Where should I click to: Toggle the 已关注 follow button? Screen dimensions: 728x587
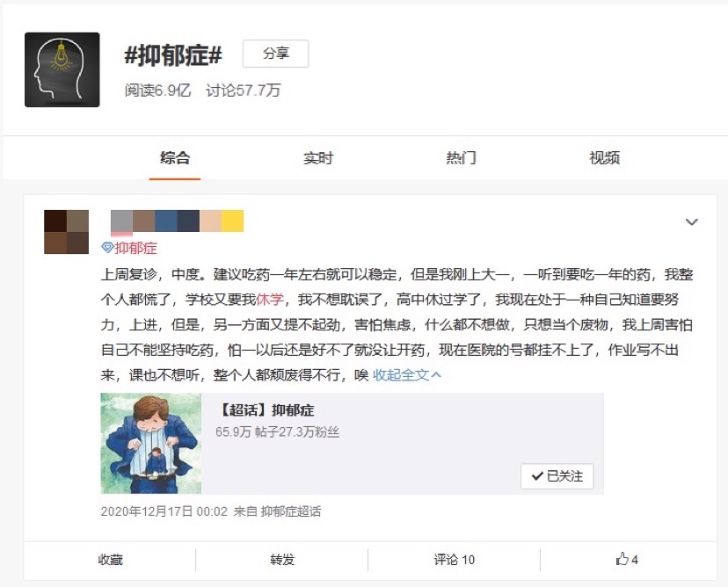point(557,476)
